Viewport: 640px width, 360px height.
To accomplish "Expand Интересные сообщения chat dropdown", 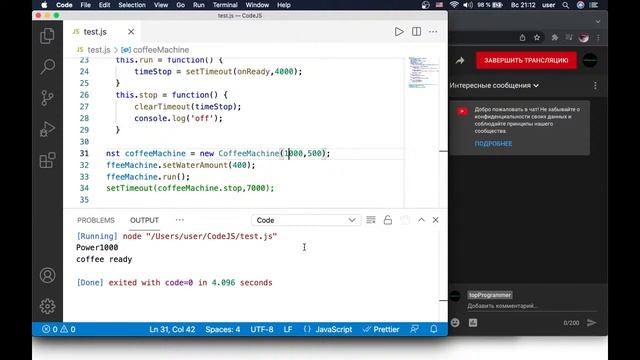I will coord(494,85).
